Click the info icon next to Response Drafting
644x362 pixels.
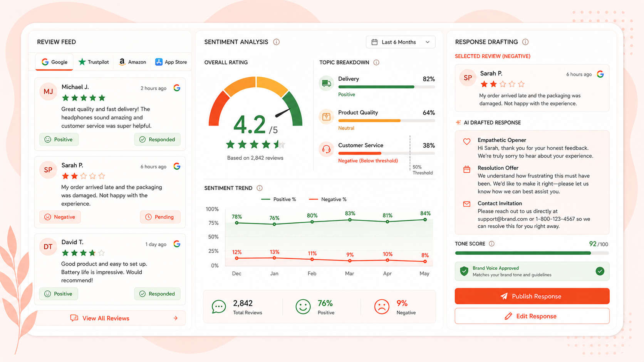point(525,42)
